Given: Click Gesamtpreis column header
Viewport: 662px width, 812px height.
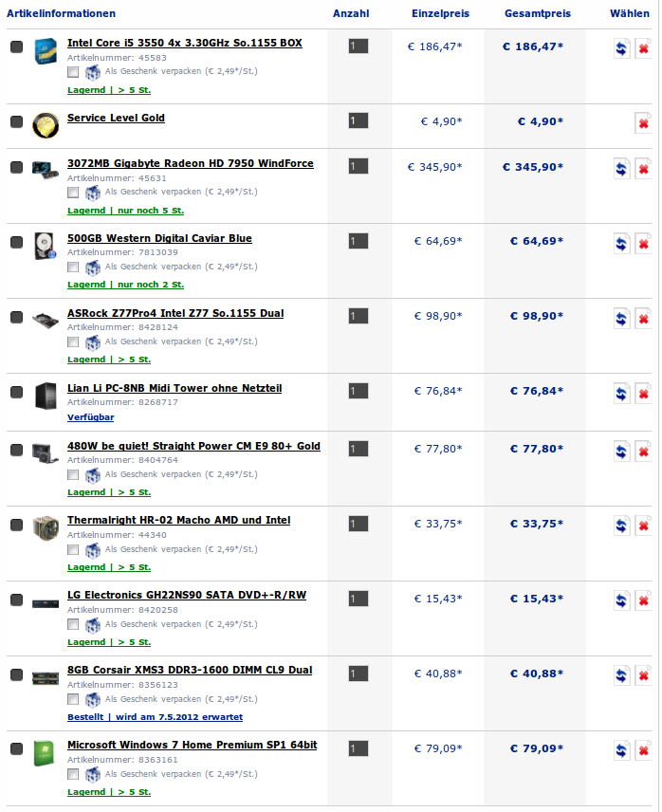Looking at the screenshot, I should pos(538,14).
